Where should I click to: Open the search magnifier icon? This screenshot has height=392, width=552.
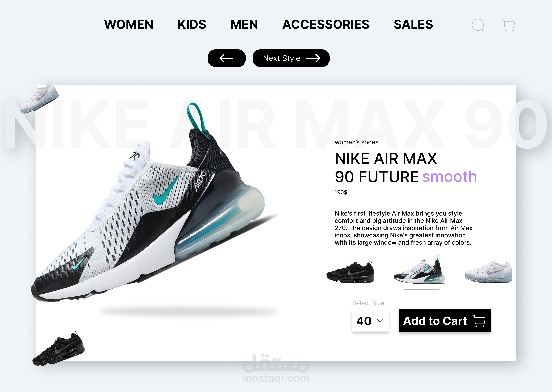click(x=478, y=25)
